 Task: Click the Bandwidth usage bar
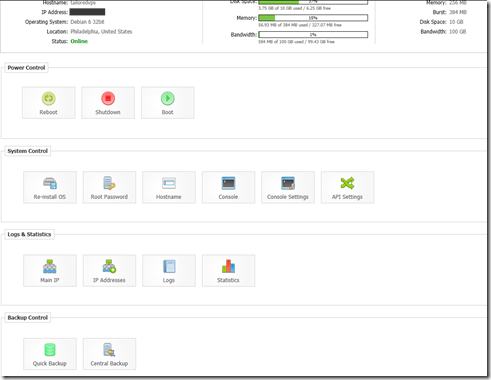click(313, 35)
